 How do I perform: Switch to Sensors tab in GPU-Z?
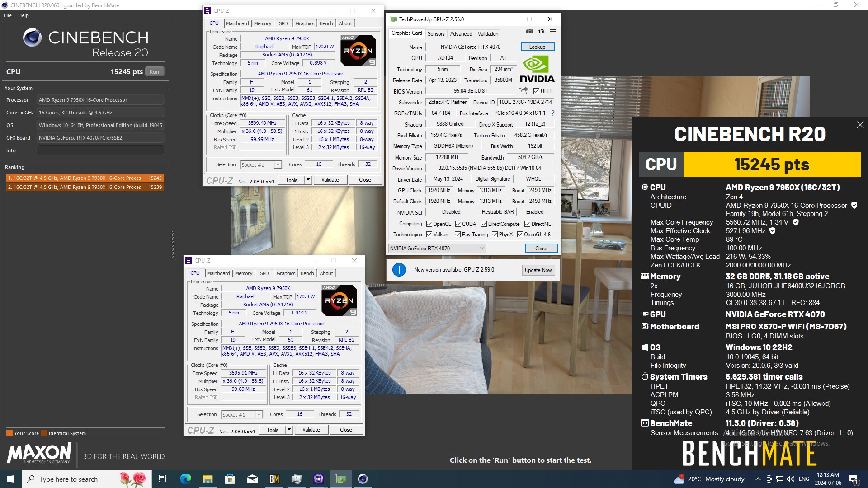point(436,34)
